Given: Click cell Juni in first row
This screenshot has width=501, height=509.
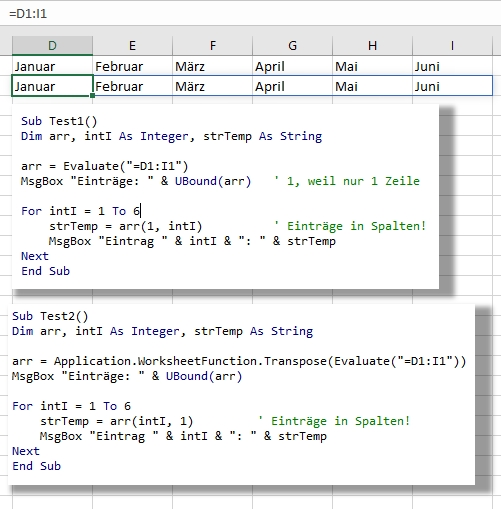Looking at the screenshot, I should tap(452, 66).
